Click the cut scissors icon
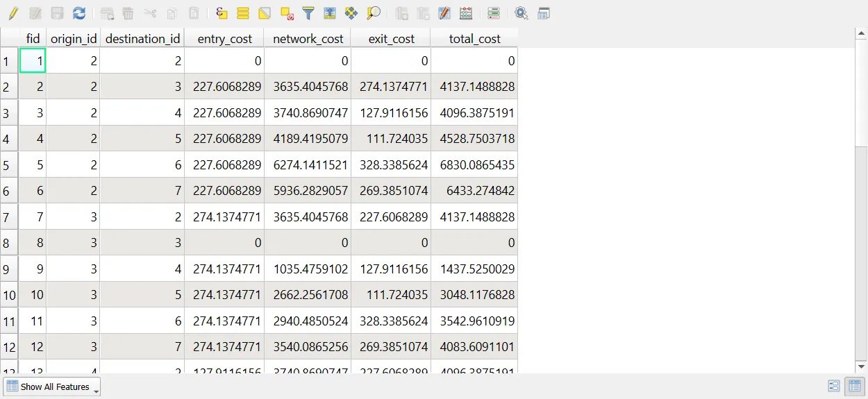Screen dimensions: 868x399 tap(150, 13)
